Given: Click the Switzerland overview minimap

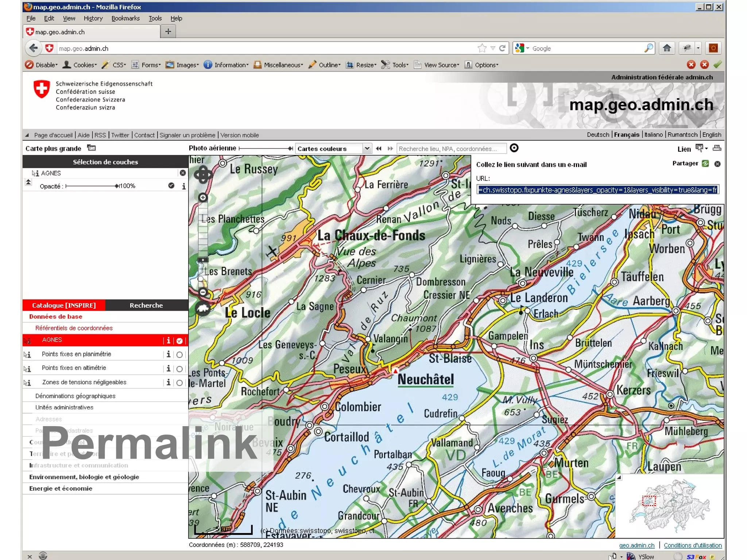Looking at the screenshot, I should pos(670,506).
